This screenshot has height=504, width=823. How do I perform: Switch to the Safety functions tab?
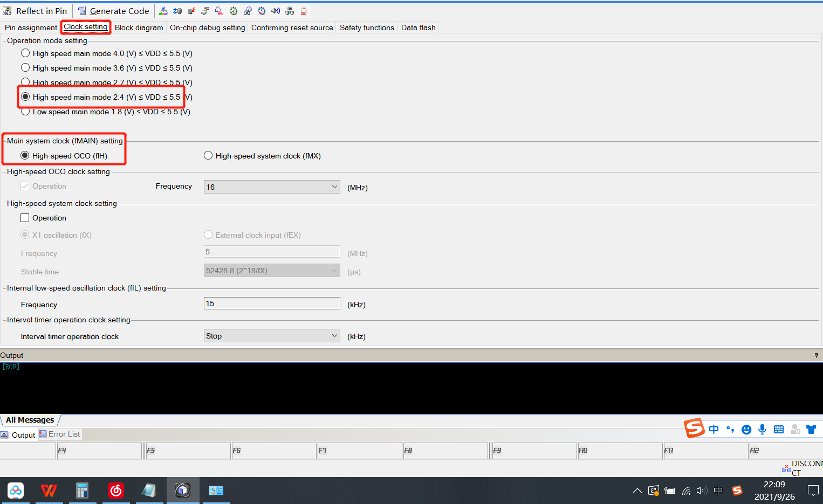click(x=367, y=27)
